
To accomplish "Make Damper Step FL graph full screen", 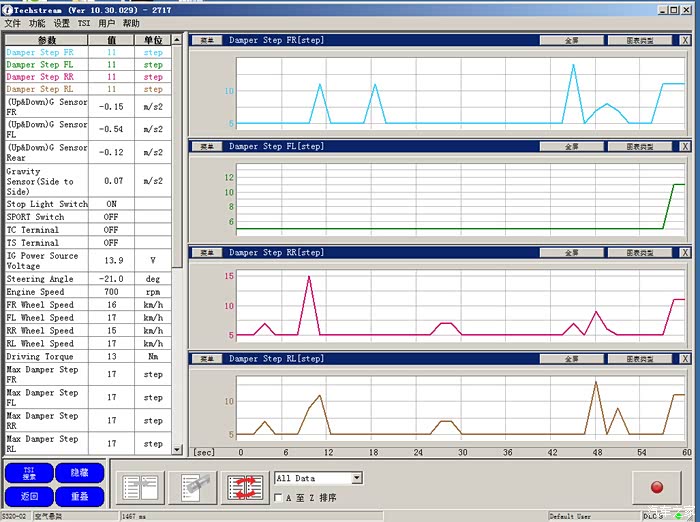I will click(571, 146).
